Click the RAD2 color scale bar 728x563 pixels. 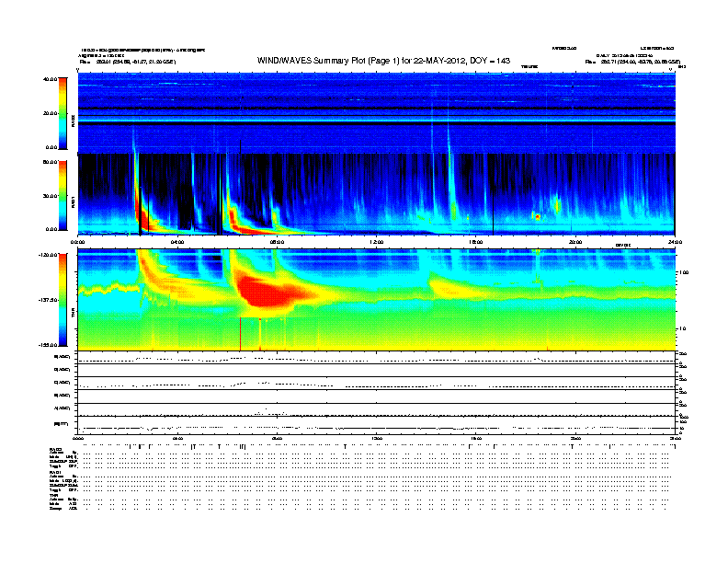point(63,113)
